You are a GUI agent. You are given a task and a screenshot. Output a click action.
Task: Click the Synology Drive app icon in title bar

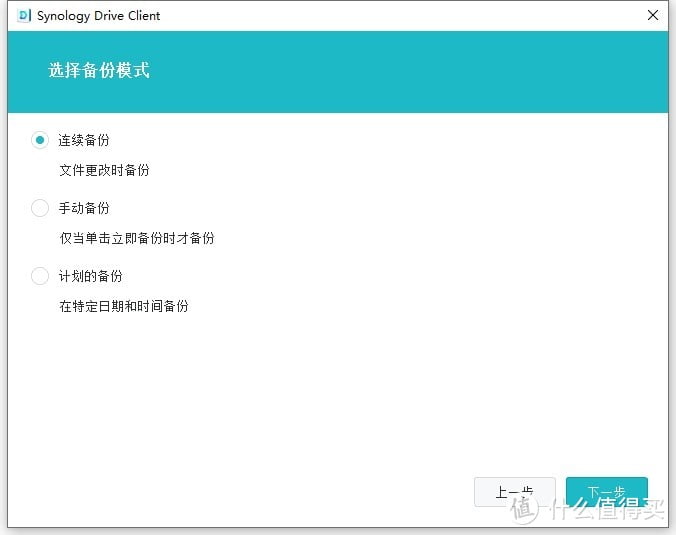(24, 16)
